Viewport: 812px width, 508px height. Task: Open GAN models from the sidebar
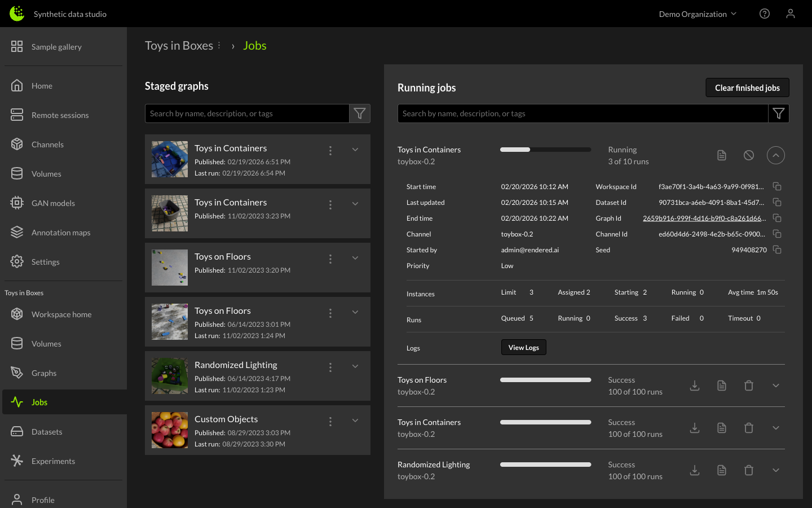(x=53, y=203)
